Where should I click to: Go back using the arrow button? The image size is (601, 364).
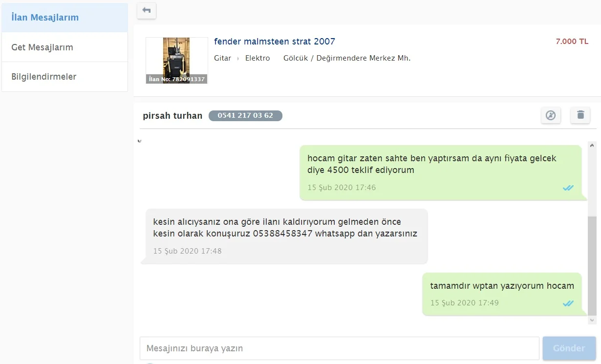(147, 10)
